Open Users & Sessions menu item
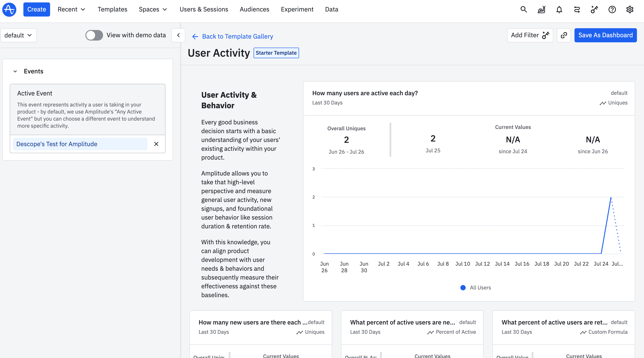This screenshot has width=644, height=358. coord(204,9)
